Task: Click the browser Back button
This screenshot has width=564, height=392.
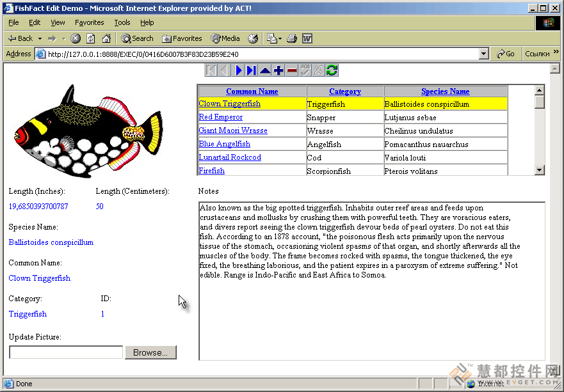Action: pyautogui.click(x=20, y=38)
